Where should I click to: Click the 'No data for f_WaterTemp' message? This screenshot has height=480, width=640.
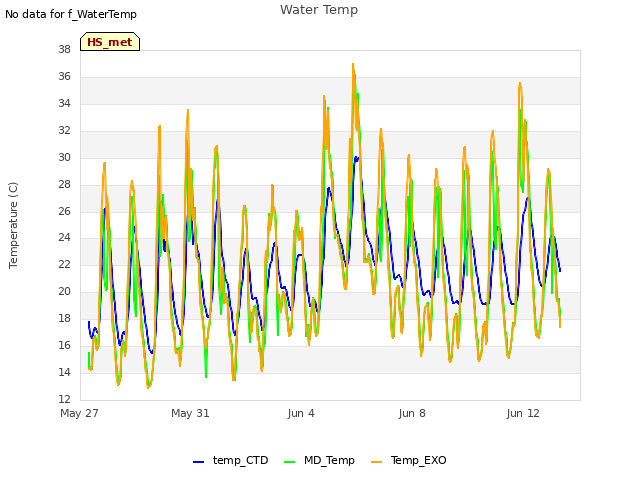coord(71,14)
